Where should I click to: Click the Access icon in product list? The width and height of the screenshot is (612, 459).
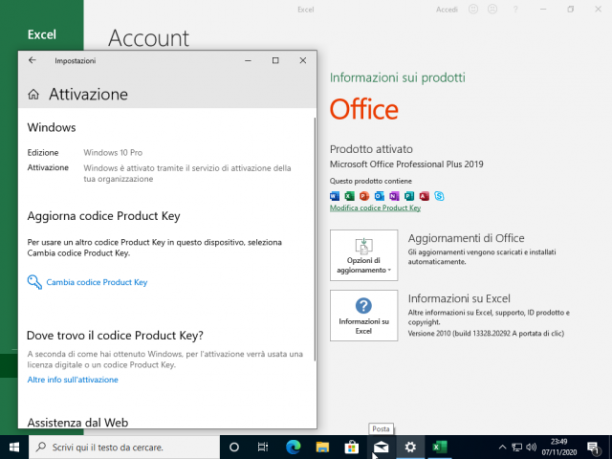[x=424, y=196]
